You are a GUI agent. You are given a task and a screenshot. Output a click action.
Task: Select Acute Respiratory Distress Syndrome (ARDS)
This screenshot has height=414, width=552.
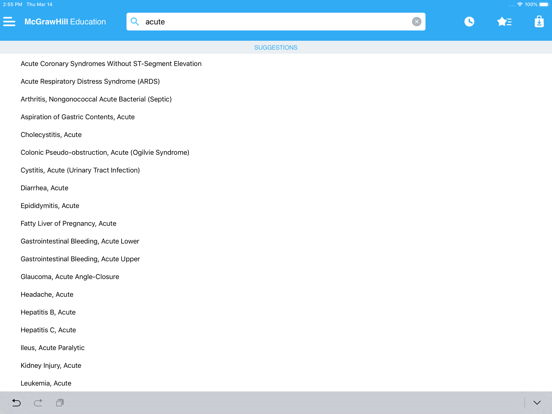(x=90, y=81)
